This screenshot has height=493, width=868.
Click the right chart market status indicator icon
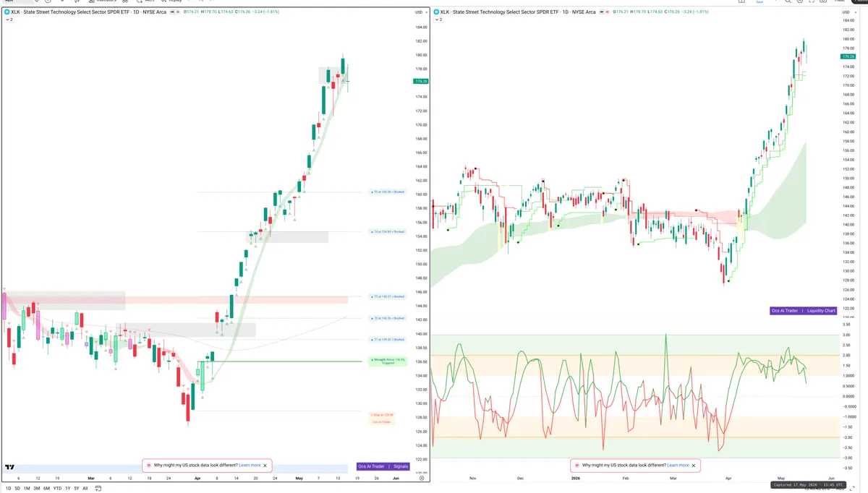tap(601, 12)
